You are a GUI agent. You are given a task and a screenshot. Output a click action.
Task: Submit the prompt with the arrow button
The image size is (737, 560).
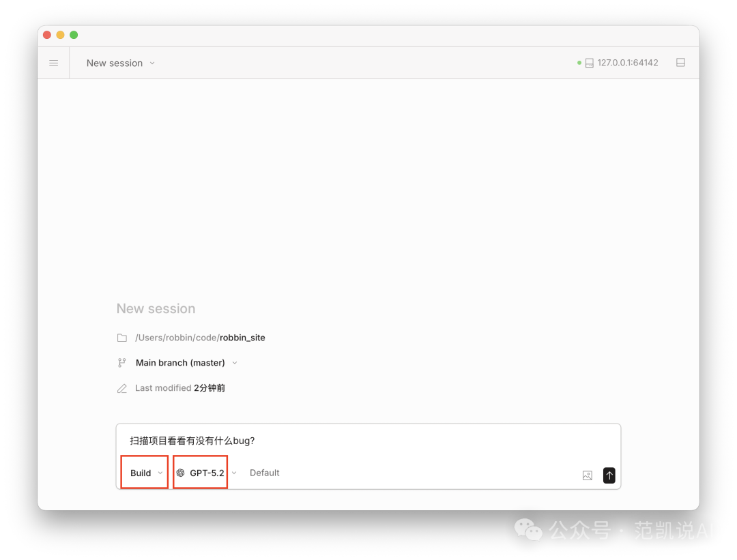[609, 475]
